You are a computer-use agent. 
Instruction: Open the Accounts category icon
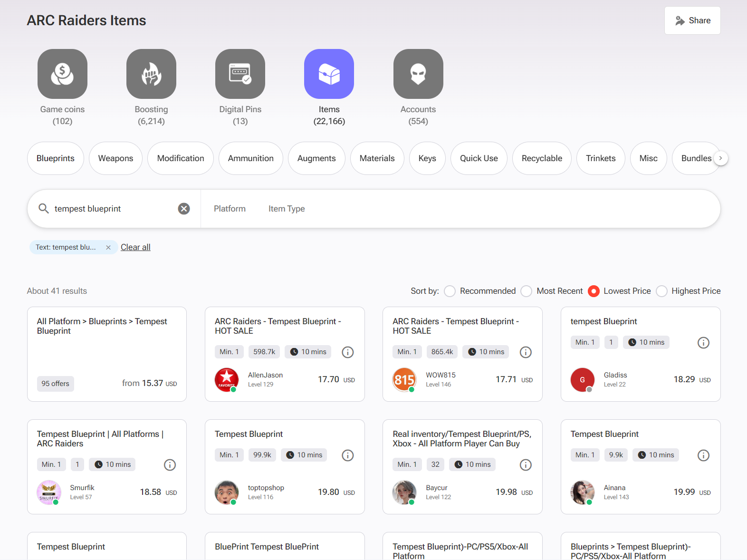click(418, 74)
